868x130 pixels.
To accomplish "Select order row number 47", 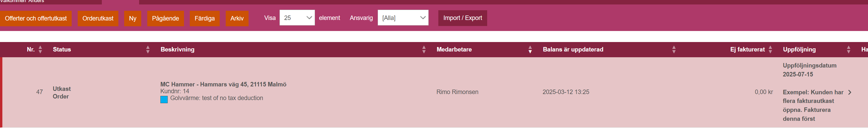I will pyautogui.click(x=434, y=92).
